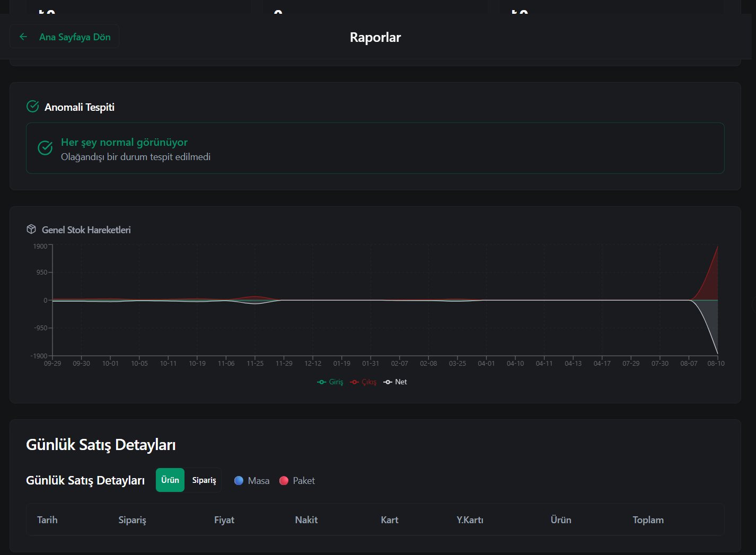The image size is (756, 555).
Task: Click the Masa legend label
Action: [259, 480]
